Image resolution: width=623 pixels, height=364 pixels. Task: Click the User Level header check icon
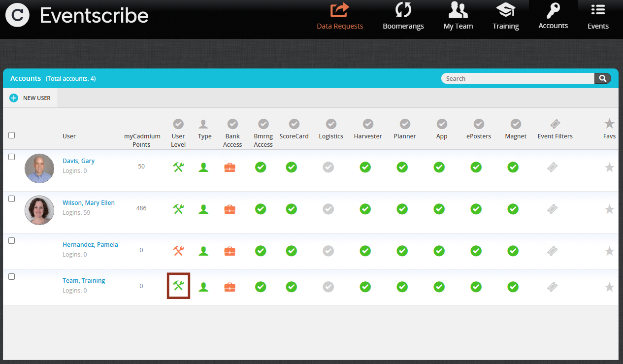178,124
